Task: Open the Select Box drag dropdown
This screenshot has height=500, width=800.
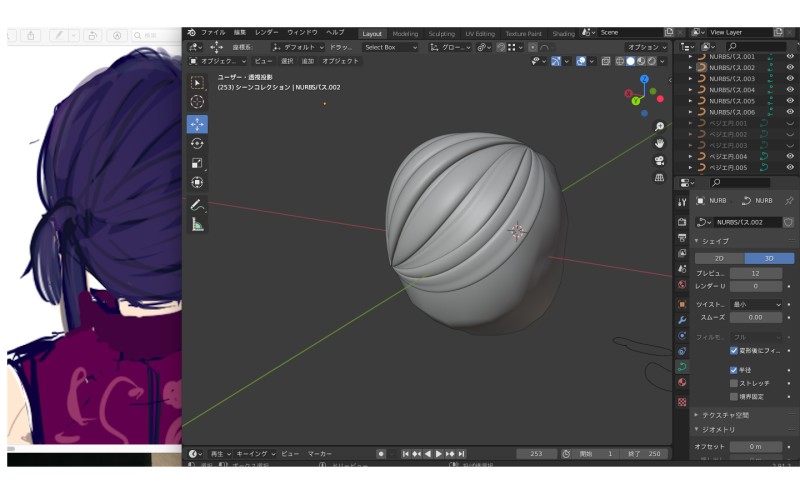Action: pos(390,47)
